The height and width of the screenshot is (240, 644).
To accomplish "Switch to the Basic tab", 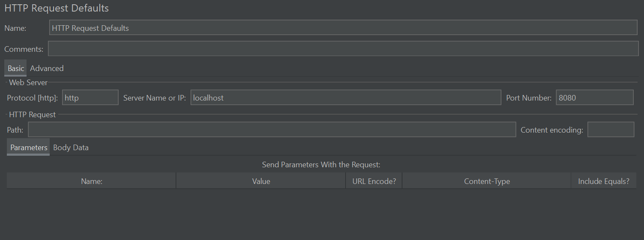I will click(x=16, y=68).
